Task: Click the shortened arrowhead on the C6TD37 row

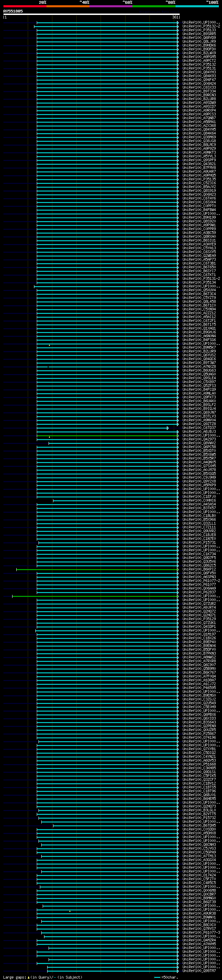Action: [x=168, y=428]
